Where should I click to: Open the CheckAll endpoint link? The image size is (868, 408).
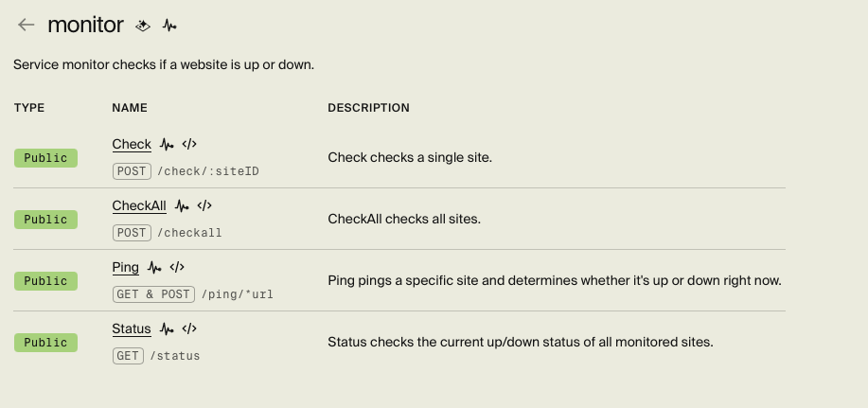point(139,205)
